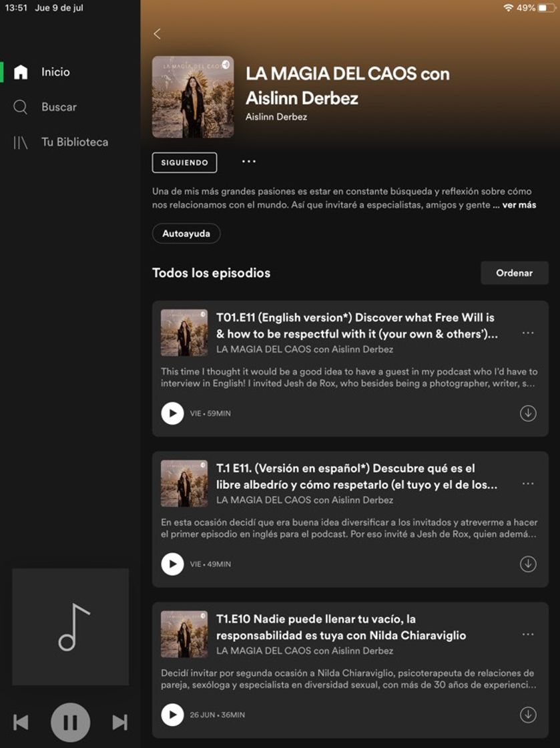Play the T01.E11 English version episode
This screenshot has height=748, width=560.
[x=172, y=413]
